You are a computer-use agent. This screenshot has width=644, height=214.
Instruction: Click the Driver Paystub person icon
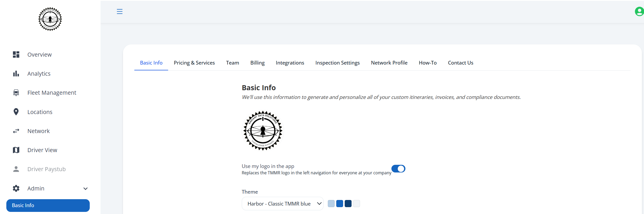[x=16, y=169]
